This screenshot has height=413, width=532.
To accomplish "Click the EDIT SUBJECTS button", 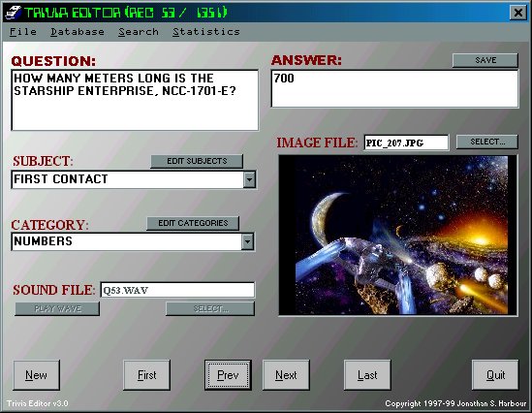I will 197,161.
